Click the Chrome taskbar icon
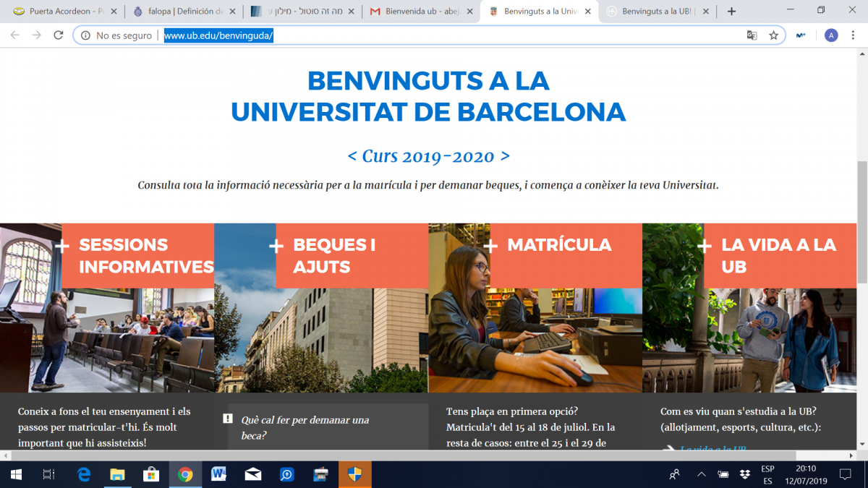 pyautogui.click(x=185, y=474)
